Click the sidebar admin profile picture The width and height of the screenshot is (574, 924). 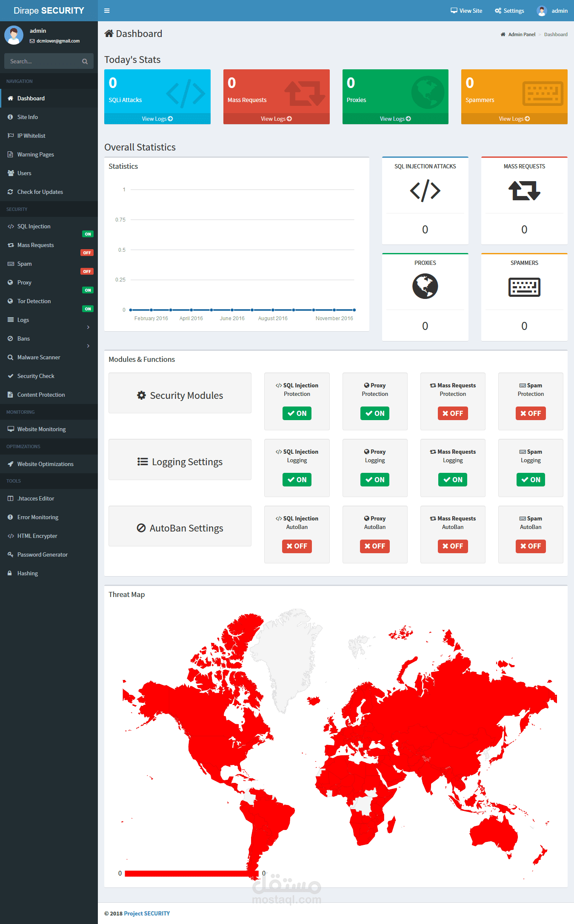pos(14,35)
